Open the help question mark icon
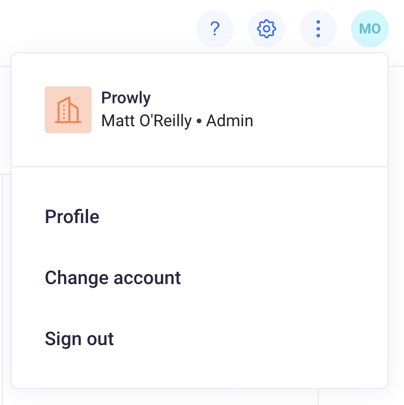The height and width of the screenshot is (405, 404). click(x=215, y=29)
